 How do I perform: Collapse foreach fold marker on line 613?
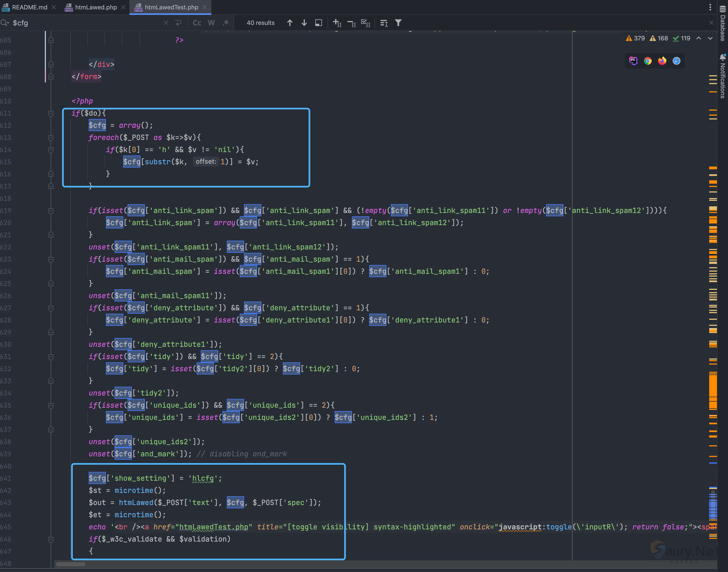[51, 138]
